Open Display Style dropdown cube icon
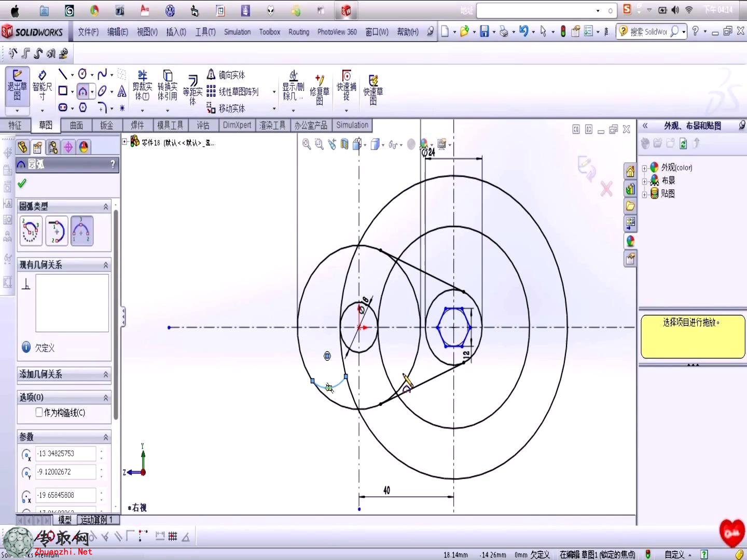 [x=375, y=145]
